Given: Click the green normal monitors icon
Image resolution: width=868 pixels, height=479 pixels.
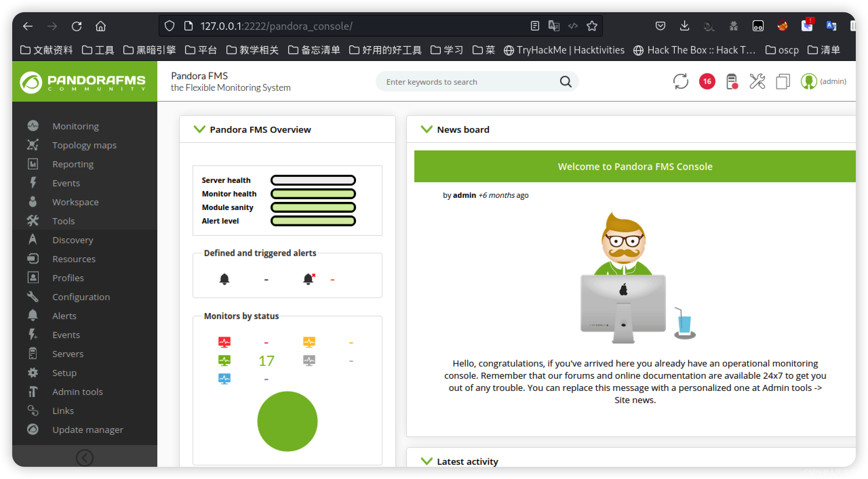Looking at the screenshot, I should coord(224,360).
